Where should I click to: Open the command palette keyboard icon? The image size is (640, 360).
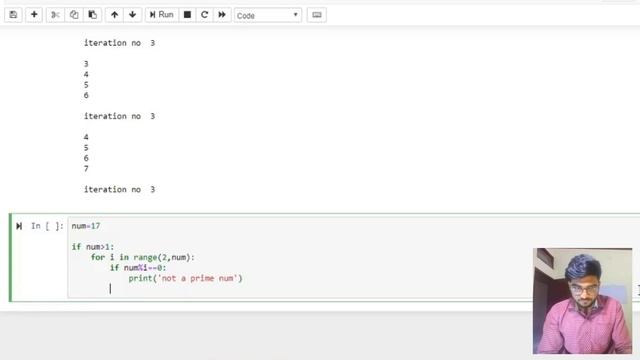[317, 15]
